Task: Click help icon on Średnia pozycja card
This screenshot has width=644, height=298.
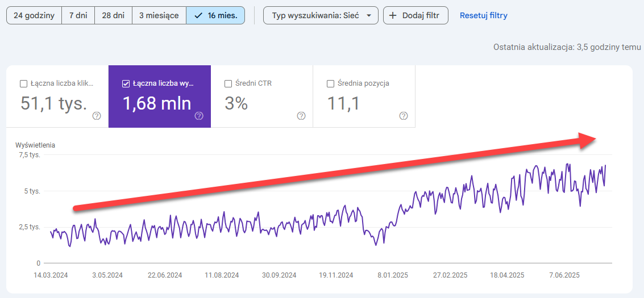Action: coord(404,116)
